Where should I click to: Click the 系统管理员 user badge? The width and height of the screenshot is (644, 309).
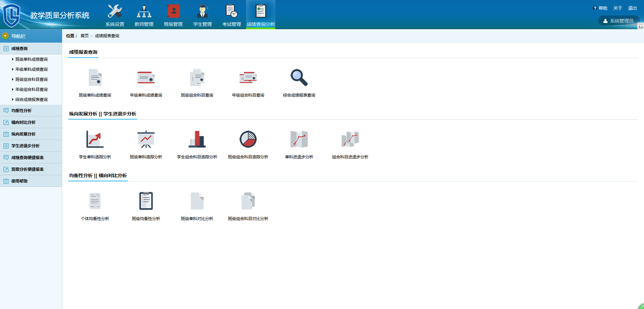[618, 21]
